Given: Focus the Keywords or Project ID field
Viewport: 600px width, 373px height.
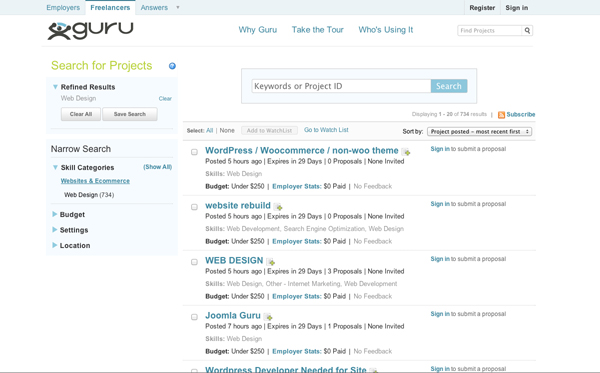Looking at the screenshot, I should [x=341, y=86].
